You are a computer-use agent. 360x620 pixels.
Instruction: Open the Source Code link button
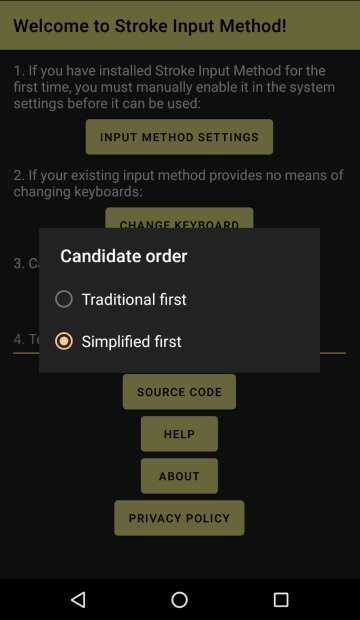point(179,392)
